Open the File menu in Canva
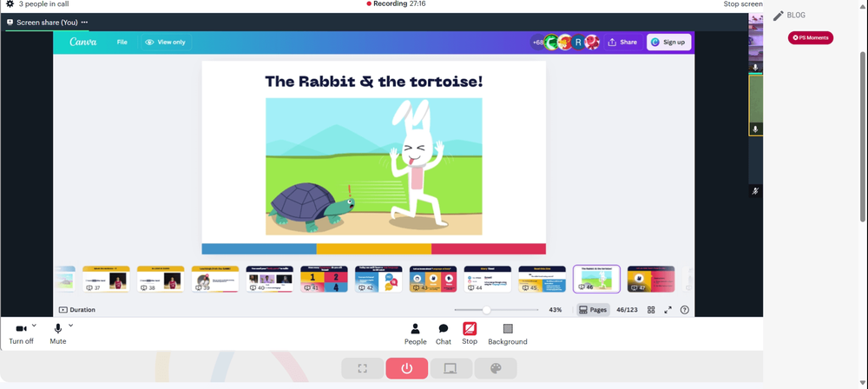This screenshot has width=868, height=389. (122, 43)
